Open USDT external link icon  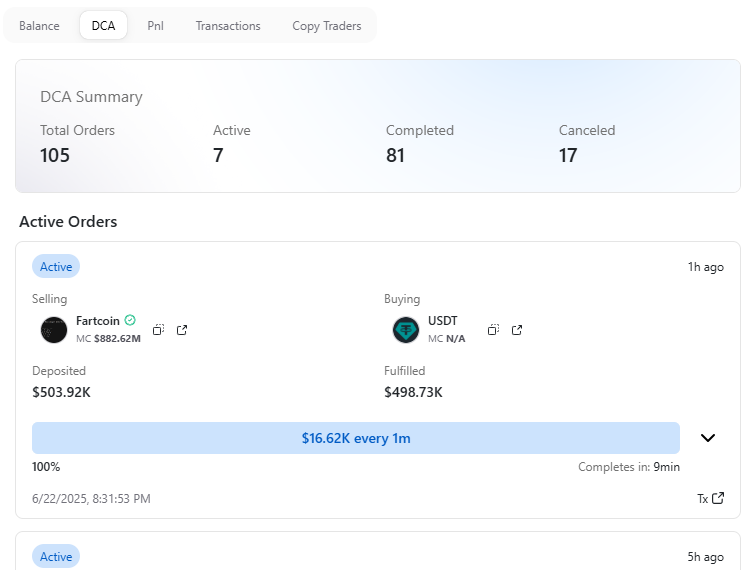[517, 330]
